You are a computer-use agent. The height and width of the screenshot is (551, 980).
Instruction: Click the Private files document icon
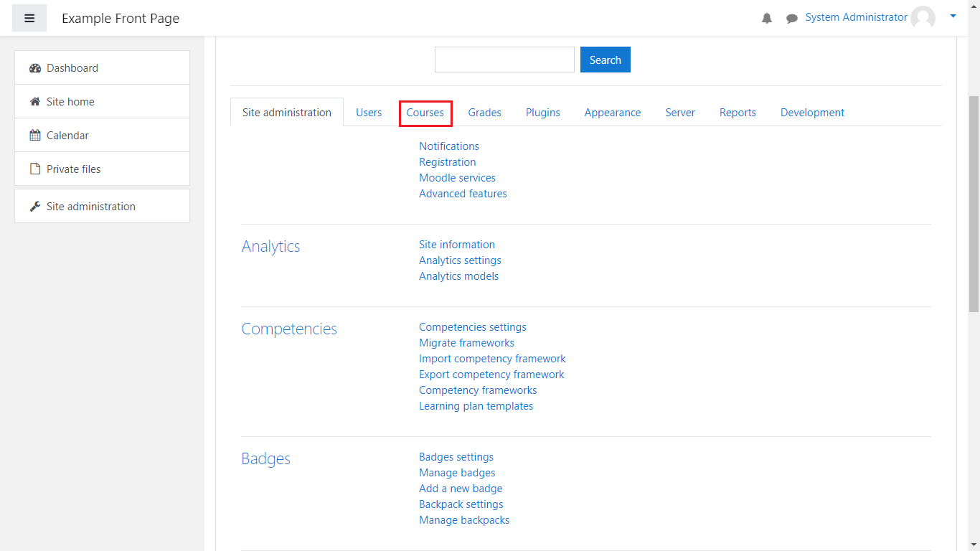pos(35,169)
